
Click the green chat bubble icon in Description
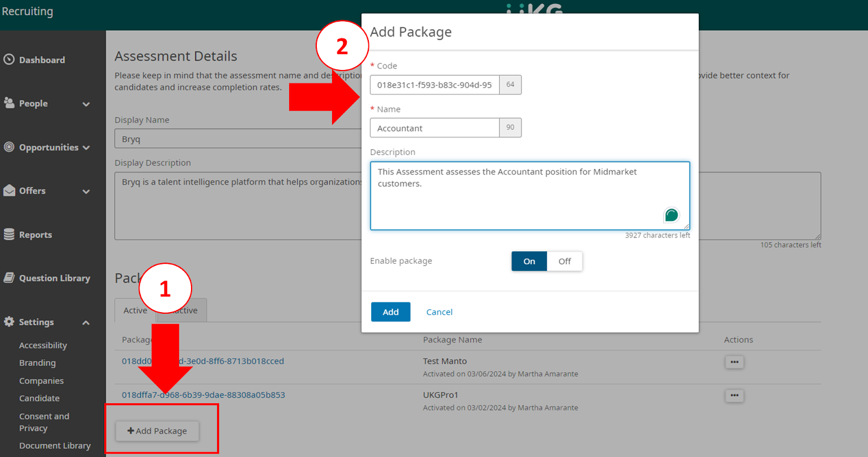[671, 215]
